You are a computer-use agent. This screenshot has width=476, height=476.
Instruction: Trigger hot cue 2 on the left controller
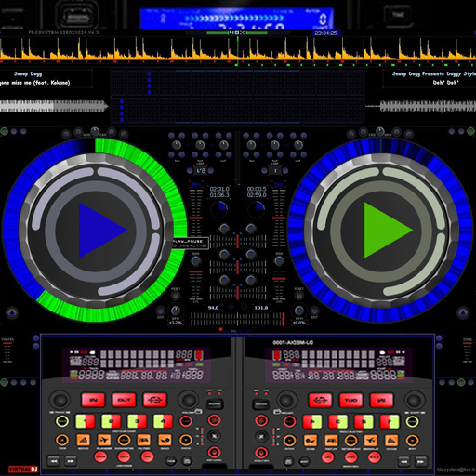(x=111, y=421)
